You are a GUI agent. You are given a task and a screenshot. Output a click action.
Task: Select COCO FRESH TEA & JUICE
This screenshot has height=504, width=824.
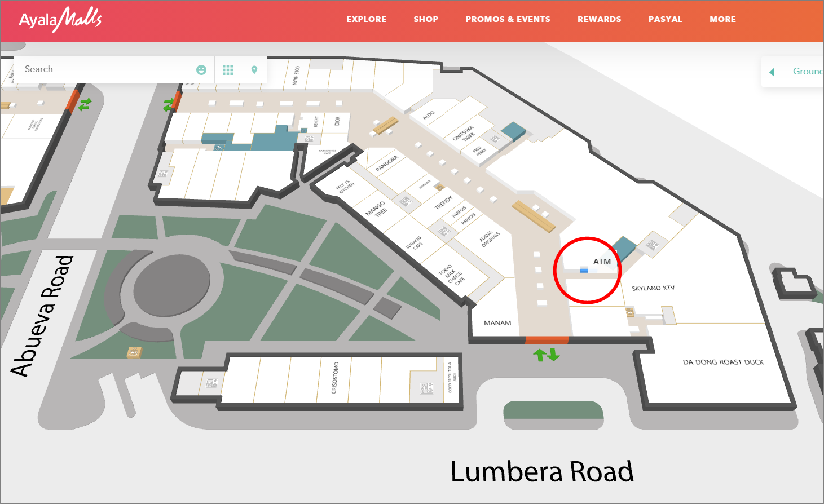click(452, 377)
